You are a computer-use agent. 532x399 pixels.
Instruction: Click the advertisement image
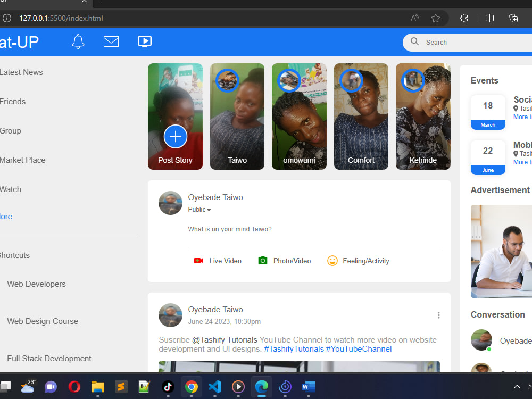point(502,252)
